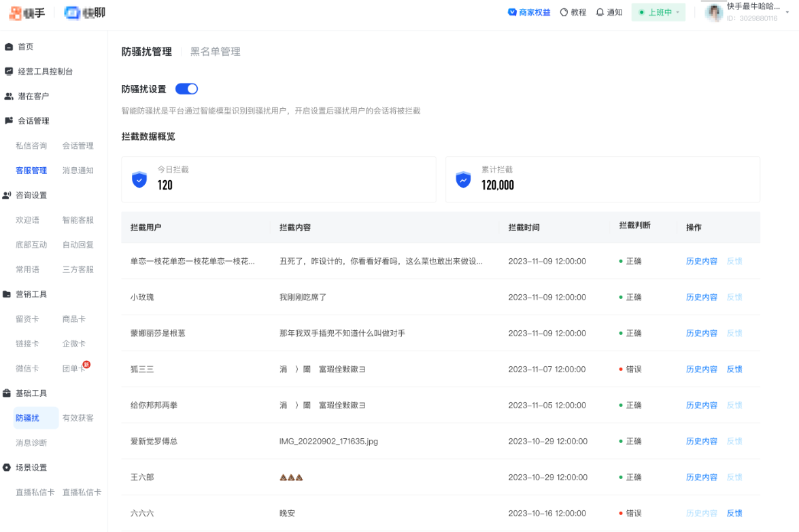Switch to the 黑名单管理 tab
The image size is (799, 532).
(215, 51)
